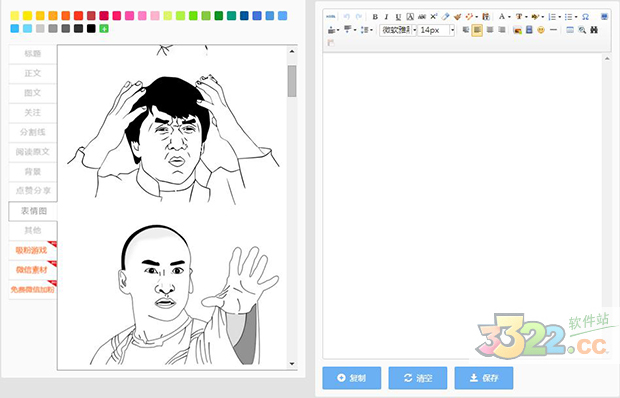This screenshot has height=398, width=620.
Task: Select the 标题 category tab
Action: [33, 53]
